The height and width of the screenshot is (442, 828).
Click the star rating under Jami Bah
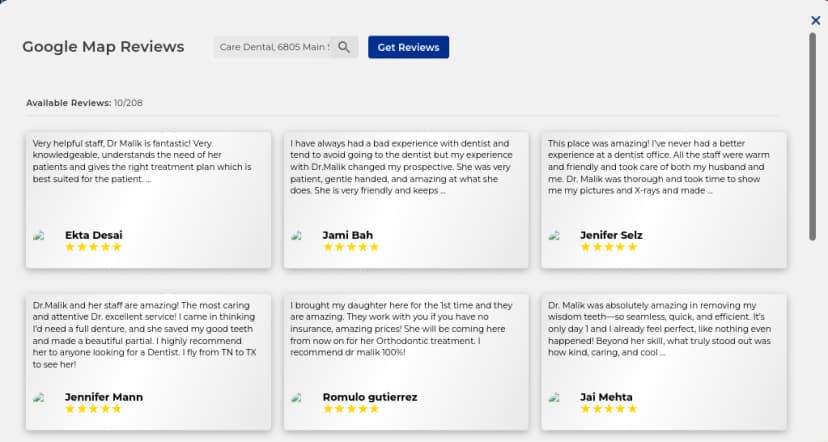(x=350, y=247)
